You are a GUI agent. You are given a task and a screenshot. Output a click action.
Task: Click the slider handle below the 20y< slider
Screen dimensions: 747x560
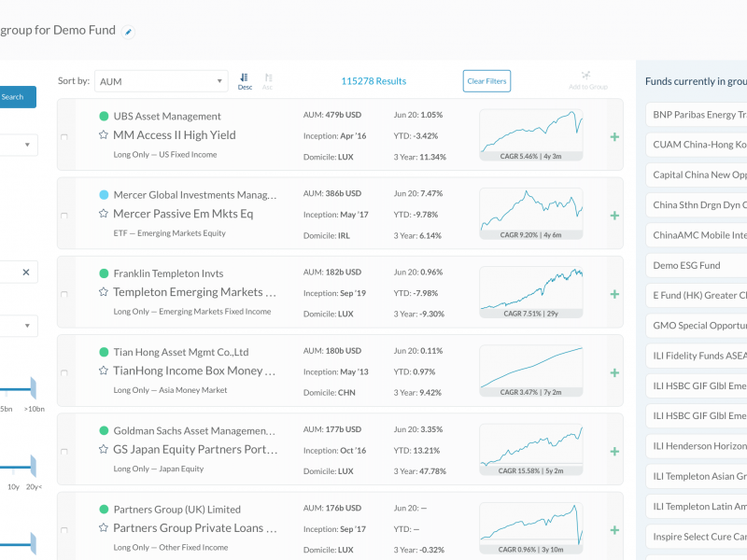34,544
